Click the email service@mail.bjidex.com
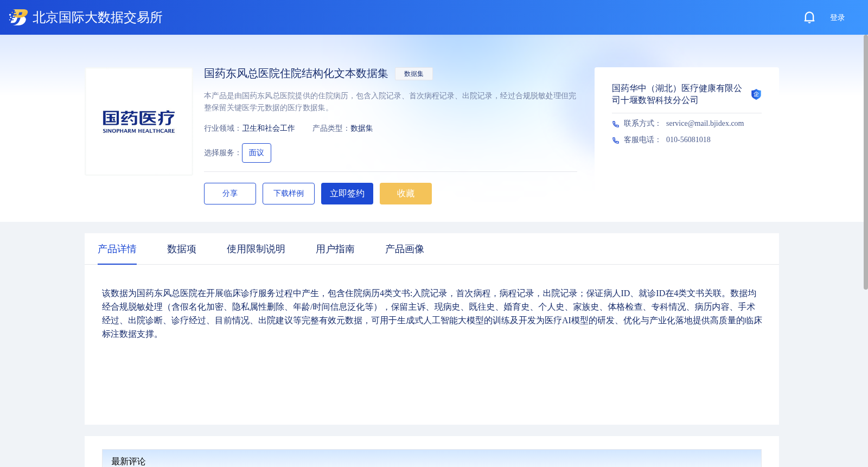The height and width of the screenshot is (467, 868). point(705,124)
